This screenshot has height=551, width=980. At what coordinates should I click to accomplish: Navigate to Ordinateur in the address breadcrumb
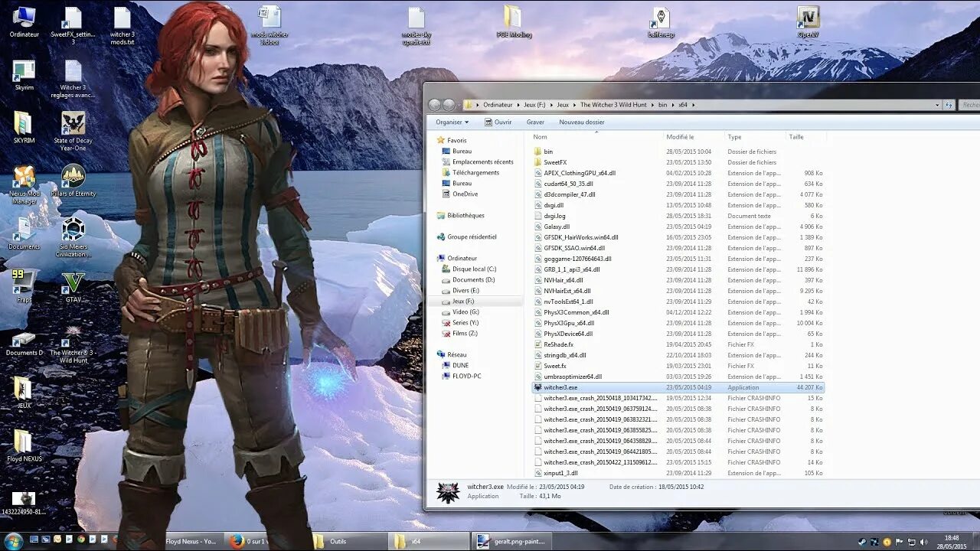click(498, 105)
